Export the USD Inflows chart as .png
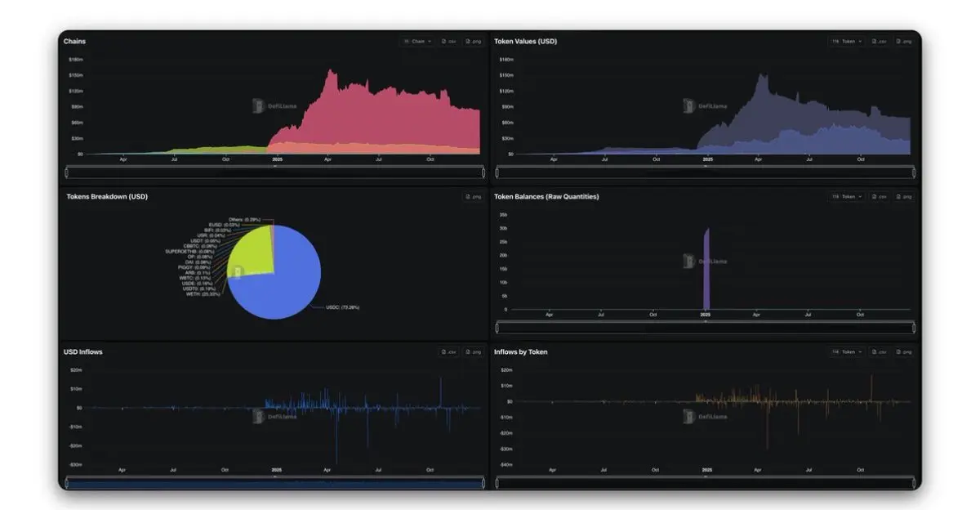This screenshot has height=510, width=980. coord(474,351)
